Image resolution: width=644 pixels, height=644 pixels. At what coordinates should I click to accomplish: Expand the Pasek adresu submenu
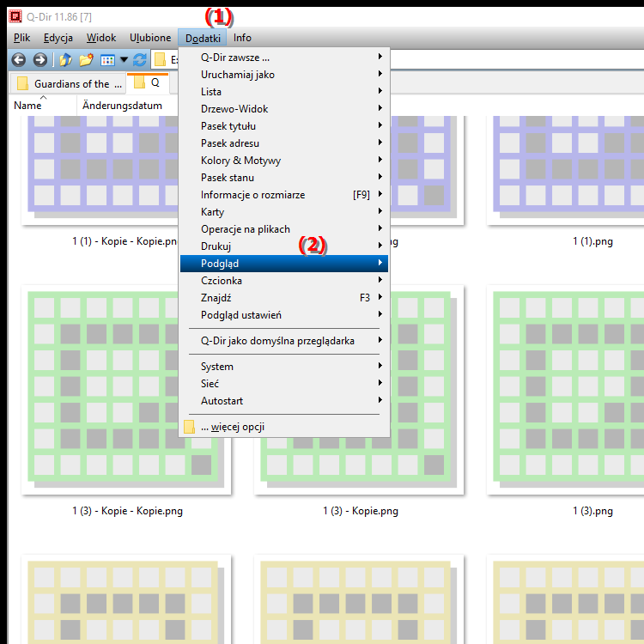click(284, 143)
